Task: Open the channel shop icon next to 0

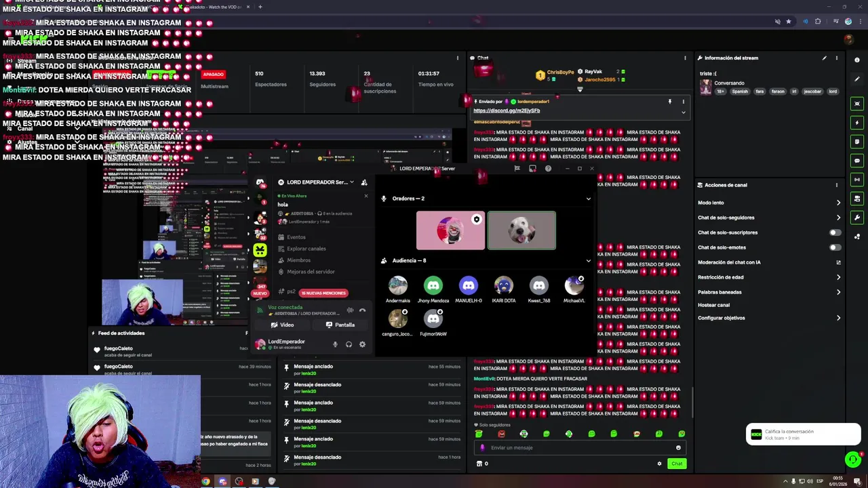Action: coord(479,464)
